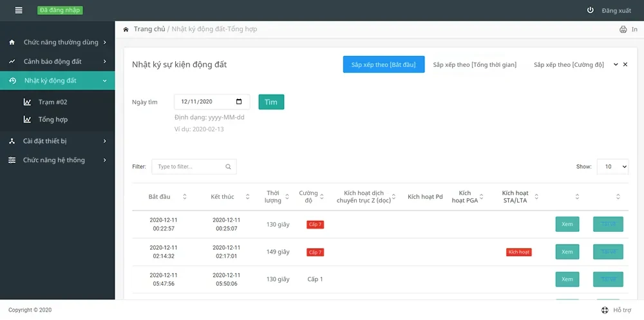Click Xem for the 05:47:56 event
The height and width of the screenshot is (320, 644).
click(x=567, y=279)
